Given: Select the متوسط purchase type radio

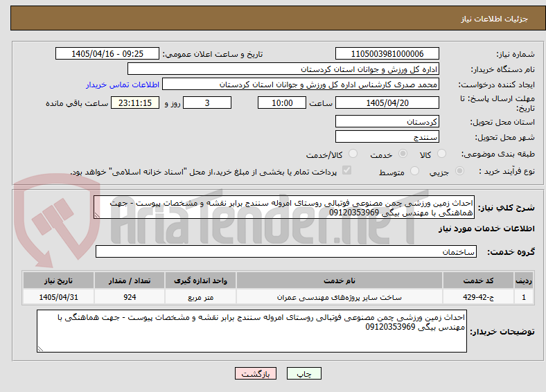Looking at the screenshot, I should 415,170.
